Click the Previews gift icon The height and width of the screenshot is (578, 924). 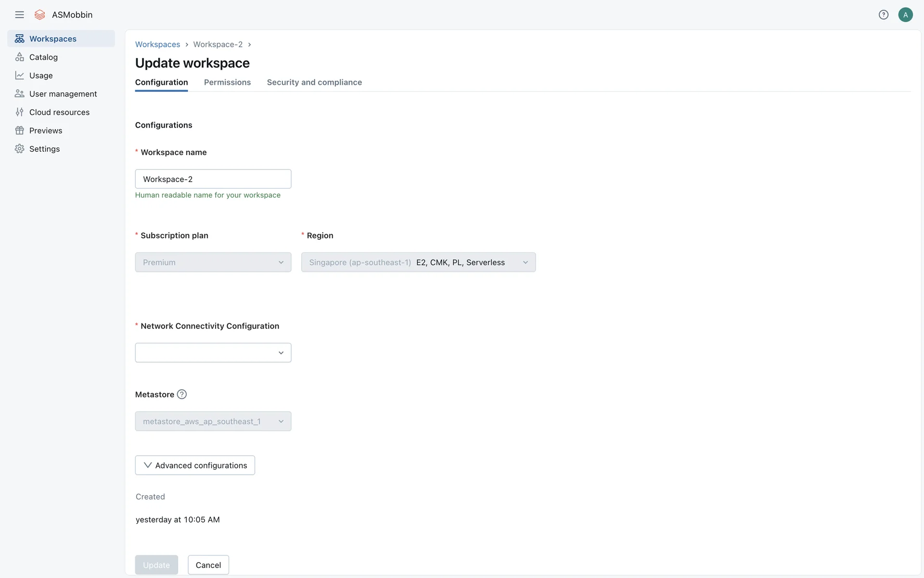(x=19, y=130)
